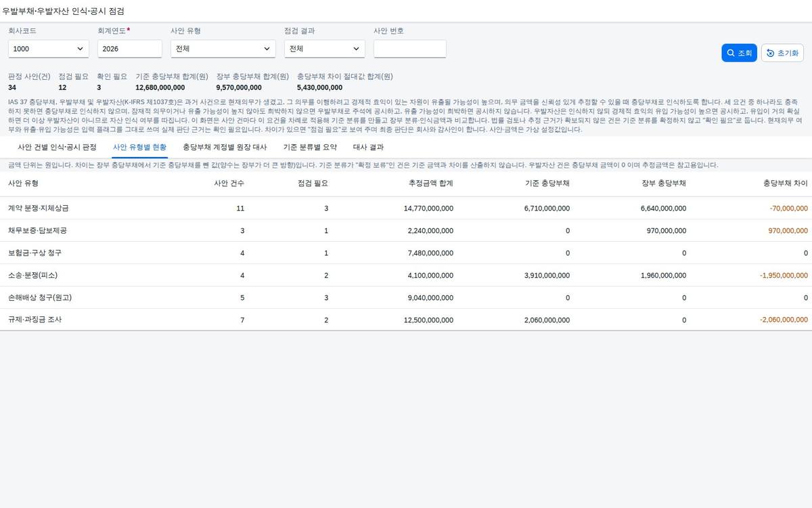
Task: Click the 사안 유형 column header
Action: [x=23, y=184]
